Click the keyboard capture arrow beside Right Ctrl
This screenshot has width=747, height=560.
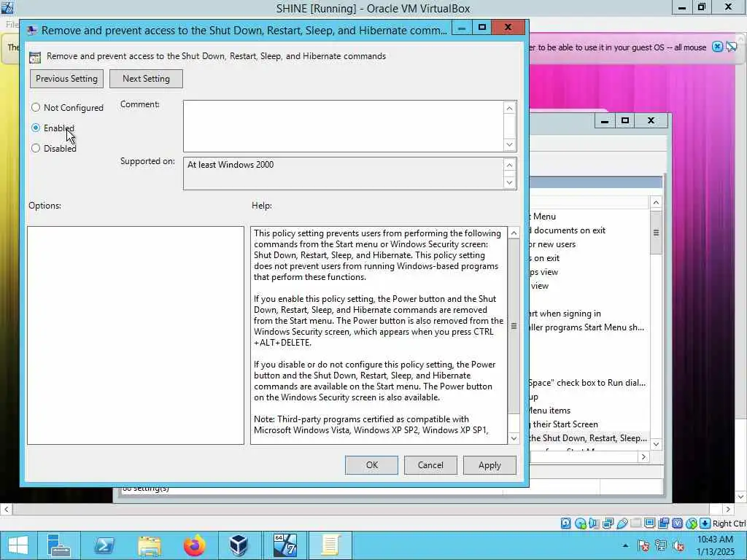coord(705,524)
